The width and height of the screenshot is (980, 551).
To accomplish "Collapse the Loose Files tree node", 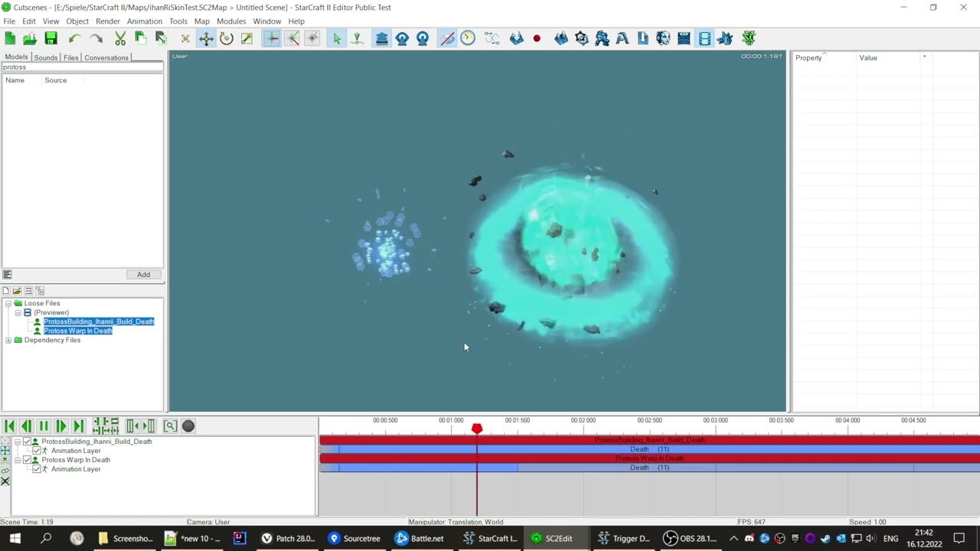I will pyautogui.click(x=8, y=304).
